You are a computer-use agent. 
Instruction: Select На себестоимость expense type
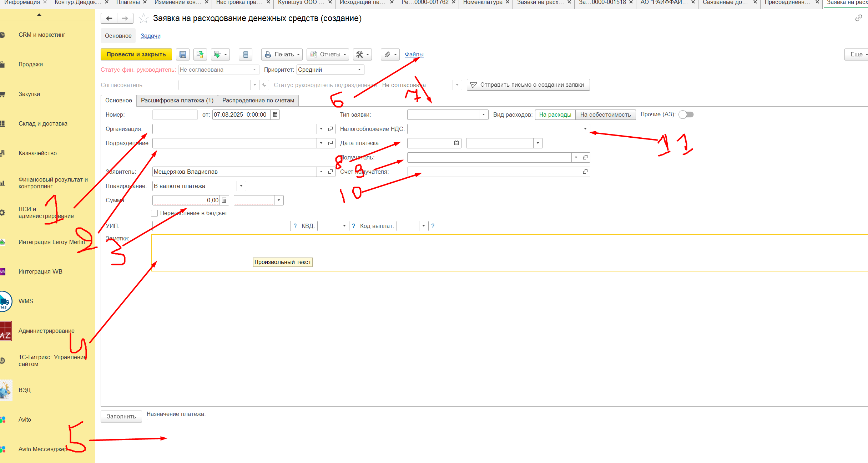pos(605,115)
